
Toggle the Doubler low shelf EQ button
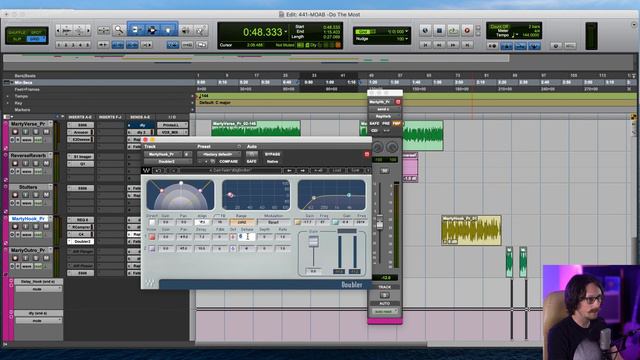(298, 222)
